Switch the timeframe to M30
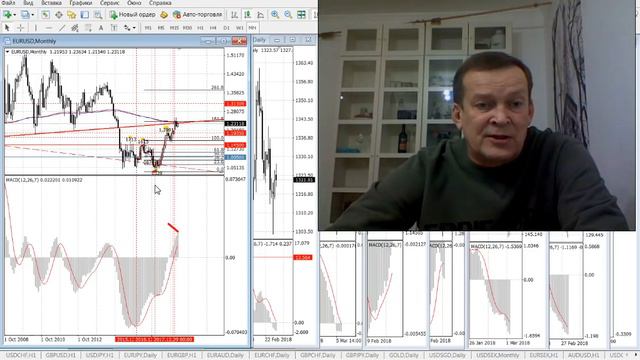 coord(187,28)
